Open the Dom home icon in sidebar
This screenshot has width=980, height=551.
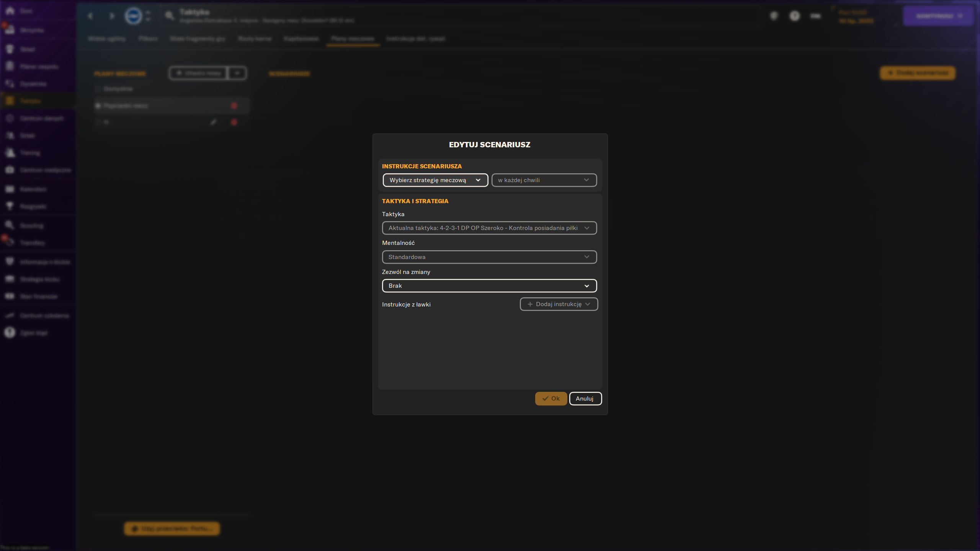(x=10, y=11)
